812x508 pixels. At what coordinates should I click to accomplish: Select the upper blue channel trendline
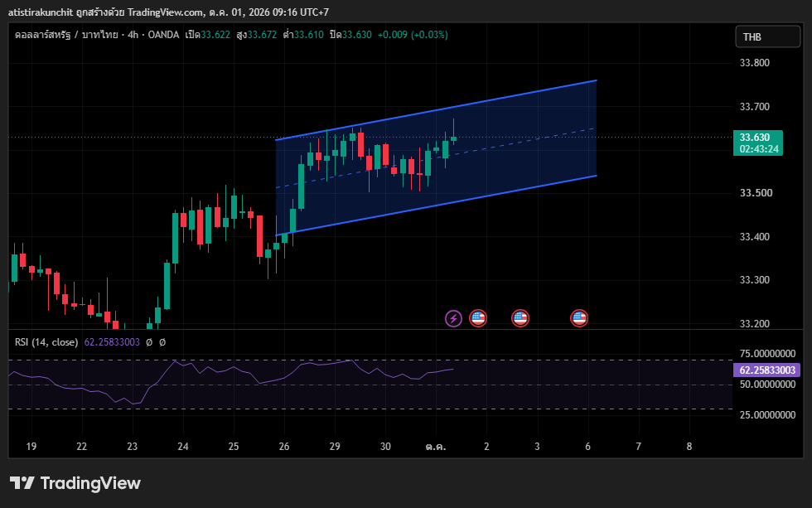pos(436,109)
